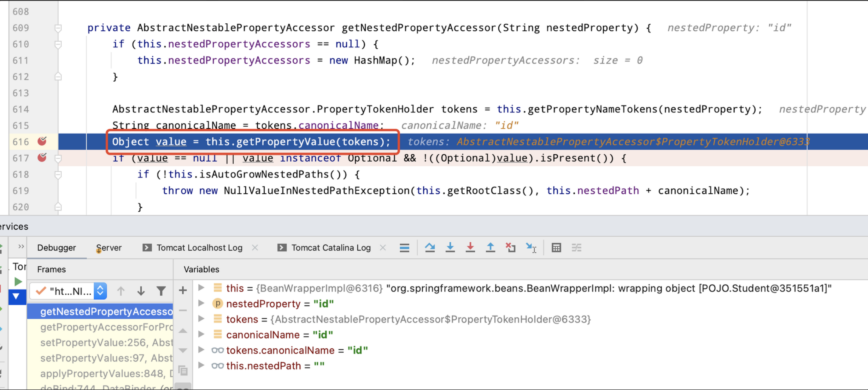Click the Variables panel header
Viewport: 868px width, 390px height.
tap(202, 269)
